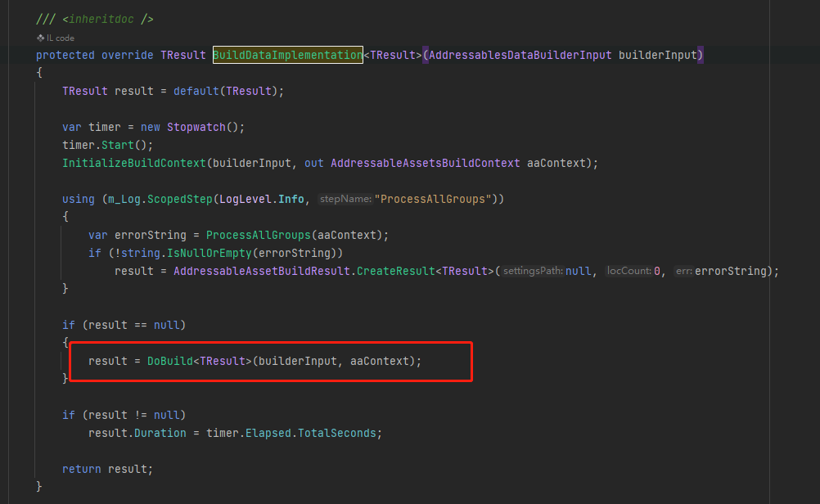This screenshot has height=504, width=820.
Task: Go to InitializeBuildContext method call
Action: pyautogui.click(x=134, y=163)
